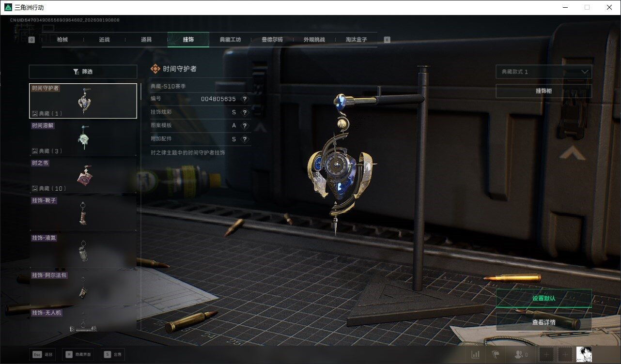
Task: Select the 挂饰-靴子 charm item
Action: pos(83,213)
